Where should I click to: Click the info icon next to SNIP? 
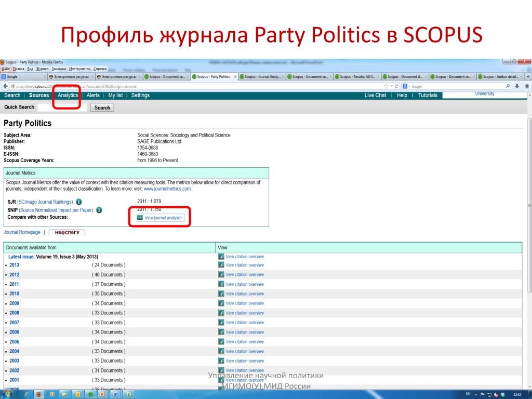(99, 210)
